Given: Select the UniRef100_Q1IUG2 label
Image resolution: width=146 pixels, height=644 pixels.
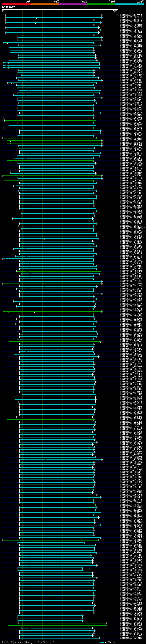Looking at the screenshot, I should tap(131, 635).
